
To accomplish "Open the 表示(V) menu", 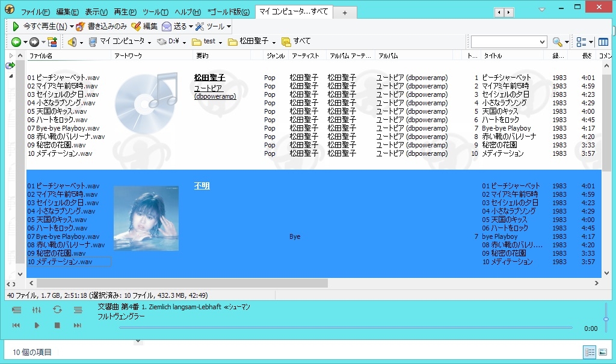I will point(96,12).
